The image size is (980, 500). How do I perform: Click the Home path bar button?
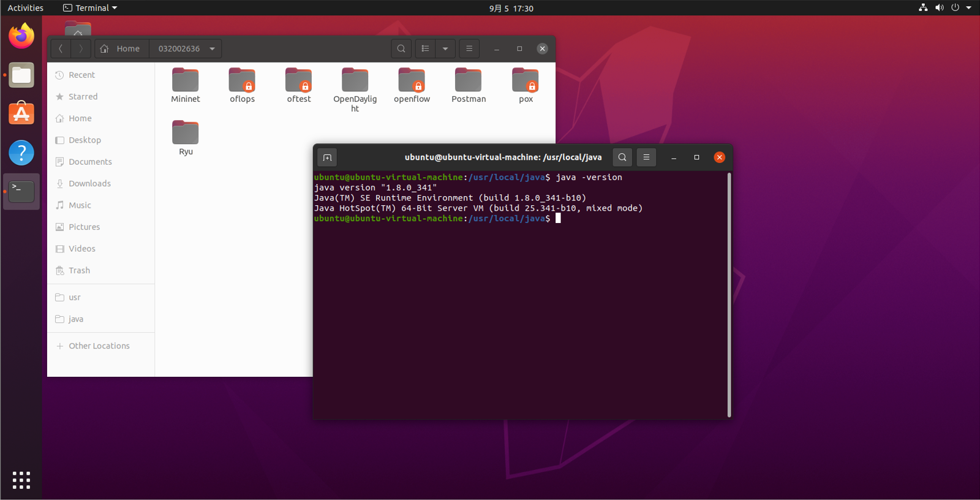[x=122, y=48]
